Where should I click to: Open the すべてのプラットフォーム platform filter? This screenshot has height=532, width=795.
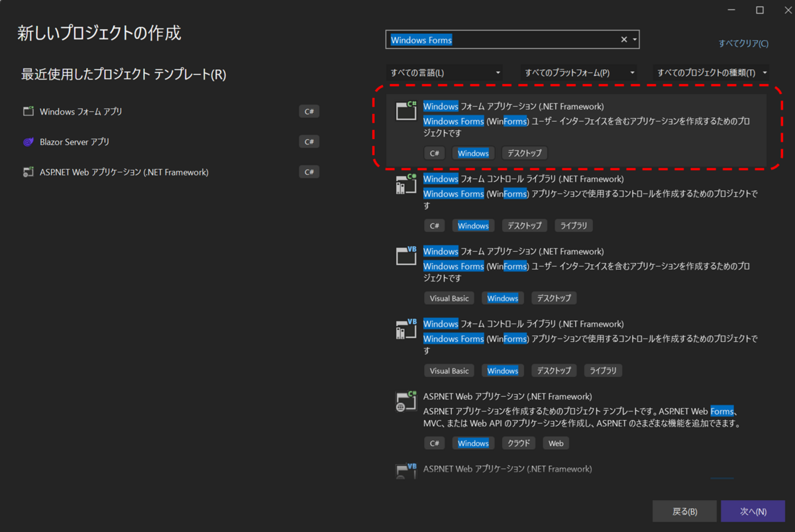coord(579,73)
